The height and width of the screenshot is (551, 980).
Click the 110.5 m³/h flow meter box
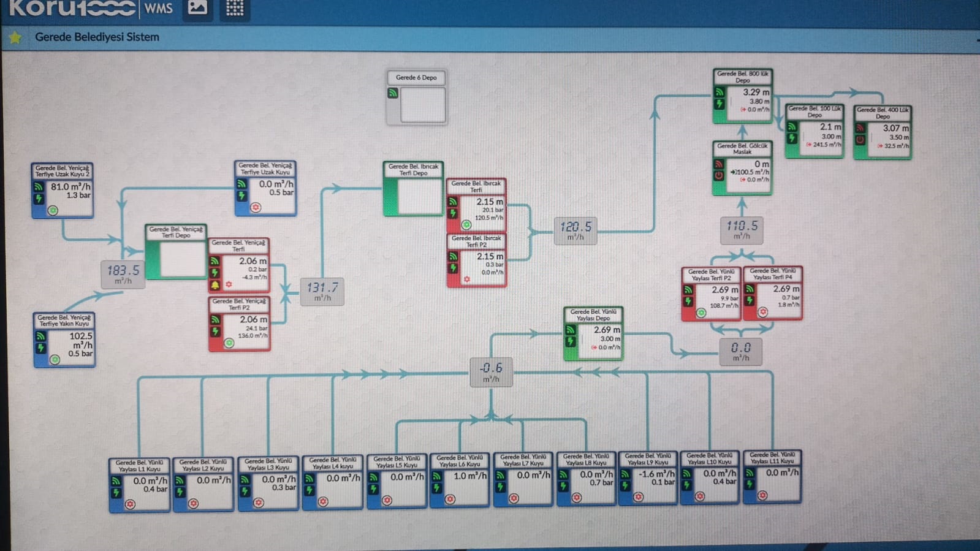[x=742, y=230]
